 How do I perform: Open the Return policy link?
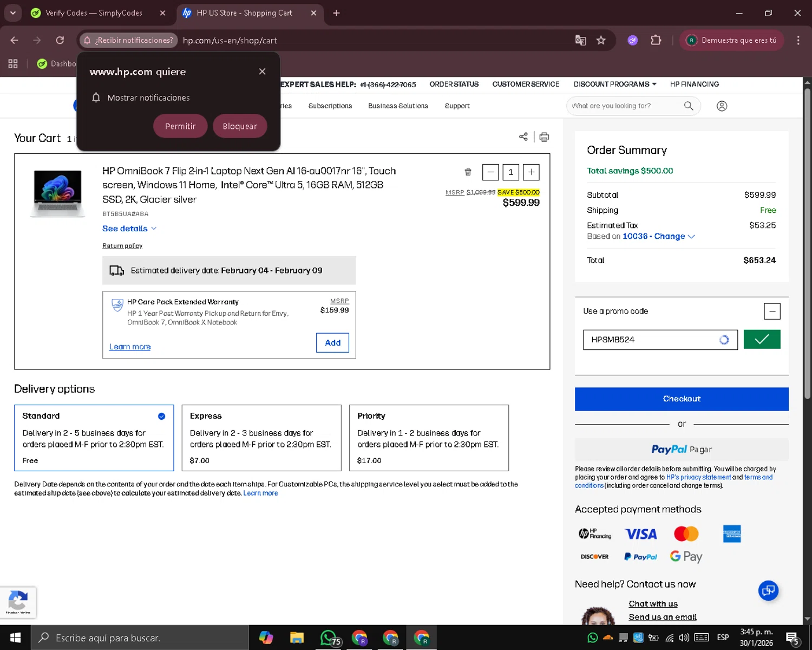tap(122, 246)
